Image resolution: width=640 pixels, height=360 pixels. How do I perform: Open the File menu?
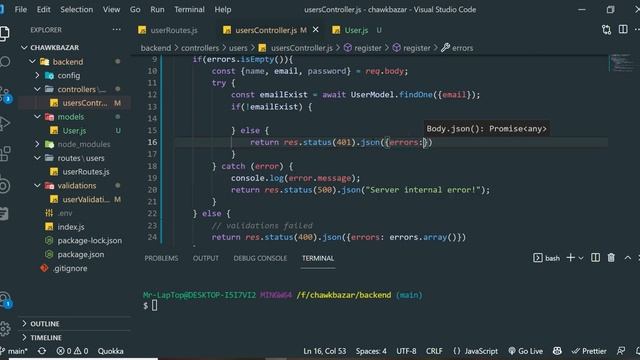[20, 9]
